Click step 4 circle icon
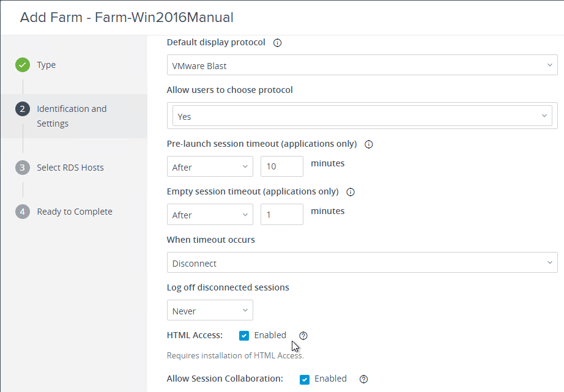This screenshot has width=564, height=392. [x=23, y=212]
